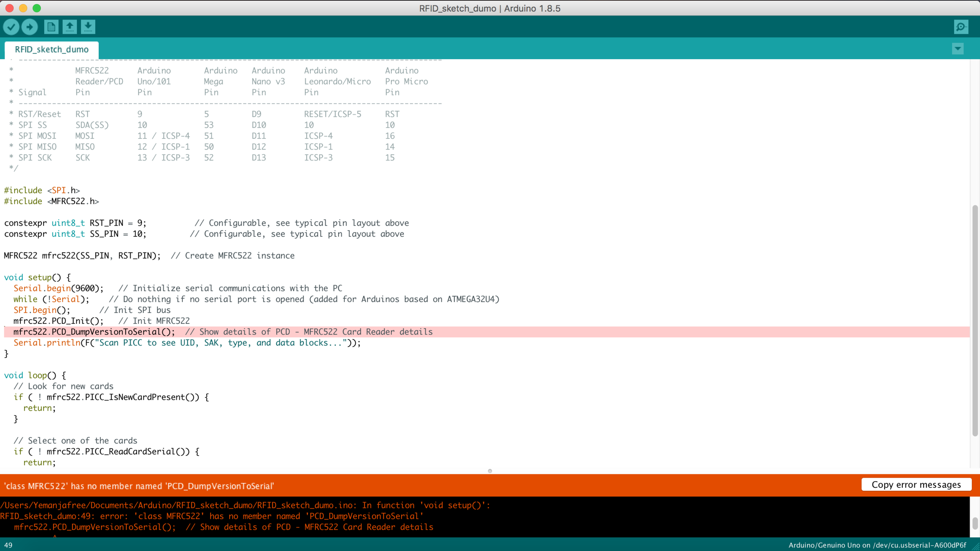Screen dimensions: 980x551
Task: Click the Serial.begin(9600) code line
Action: click(x=59, y=288)
